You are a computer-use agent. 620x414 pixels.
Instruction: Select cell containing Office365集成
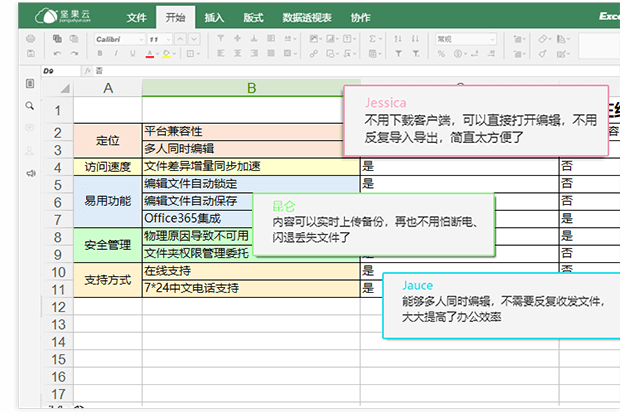(x=182, y=218)
